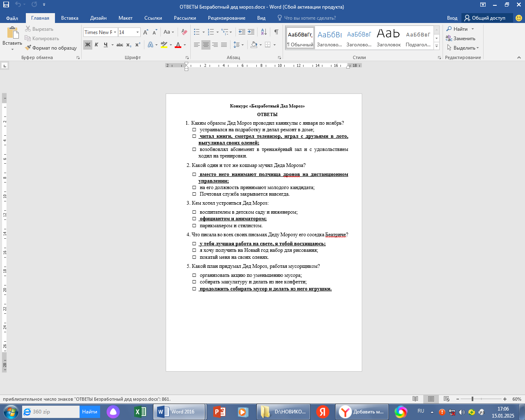Check box beside "официантом и аниматором"

click(x=194, y=219)
